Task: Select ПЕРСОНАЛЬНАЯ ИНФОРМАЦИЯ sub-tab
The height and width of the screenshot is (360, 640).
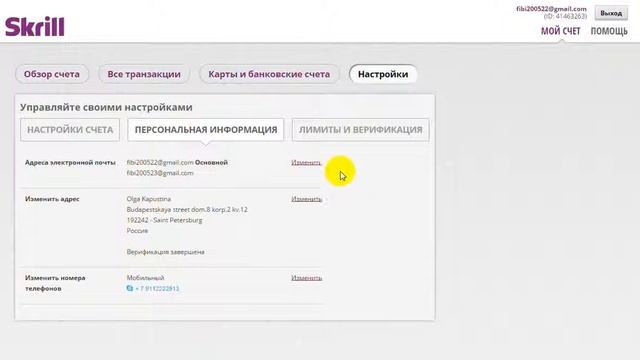Action: click(x=206, y=130)
